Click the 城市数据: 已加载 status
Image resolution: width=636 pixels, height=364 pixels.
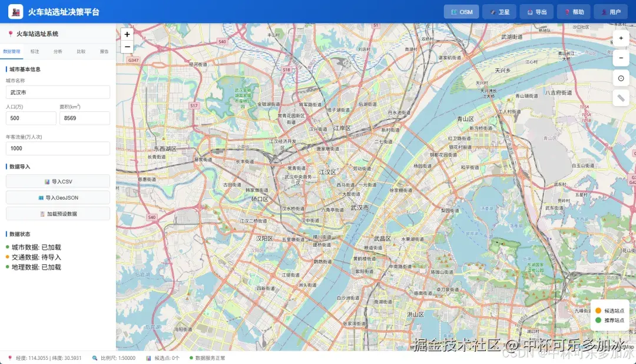pos(34,247)
